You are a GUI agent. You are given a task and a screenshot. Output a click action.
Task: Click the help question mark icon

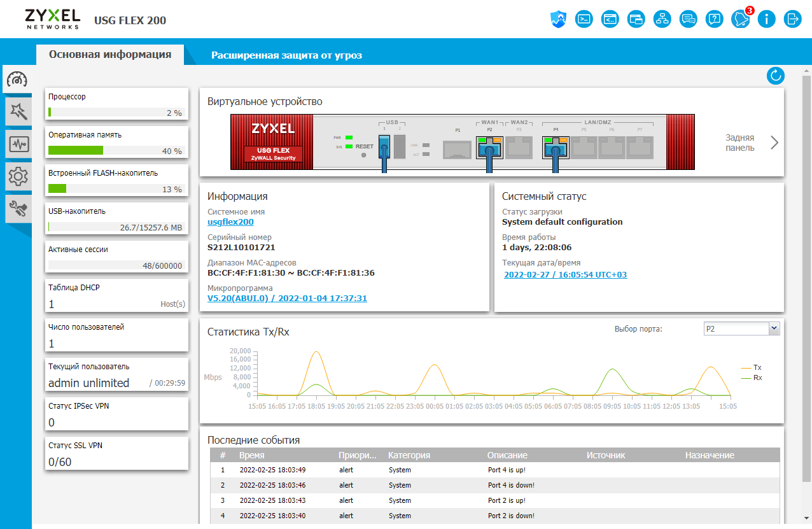[x=715, y=19]
